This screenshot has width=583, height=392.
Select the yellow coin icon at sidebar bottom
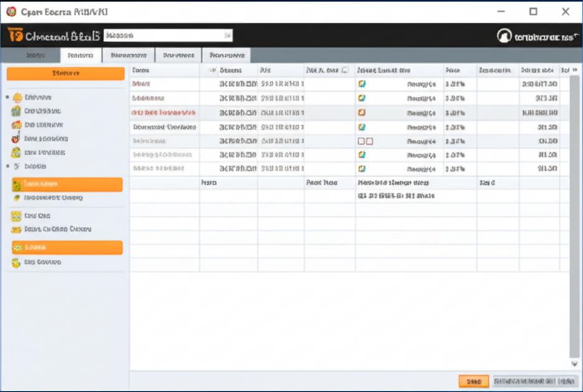pyautogui.click(x=16, y=263)
